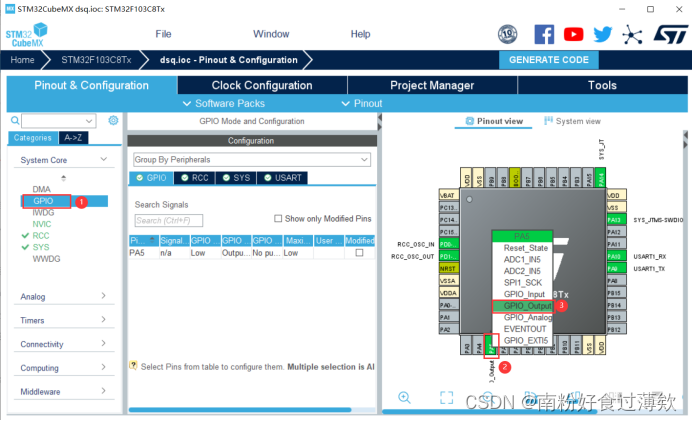The height and width of the screenshot is (421, 692).
Task: Click the ST community network icon
Action: tap(632, 34)
